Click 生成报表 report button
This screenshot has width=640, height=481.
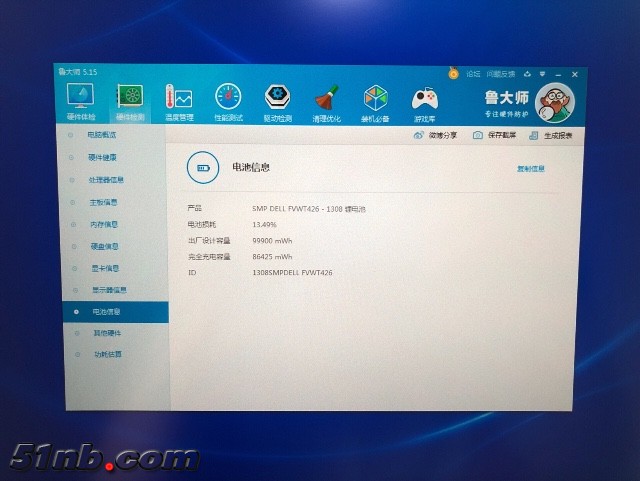[551, 136]
